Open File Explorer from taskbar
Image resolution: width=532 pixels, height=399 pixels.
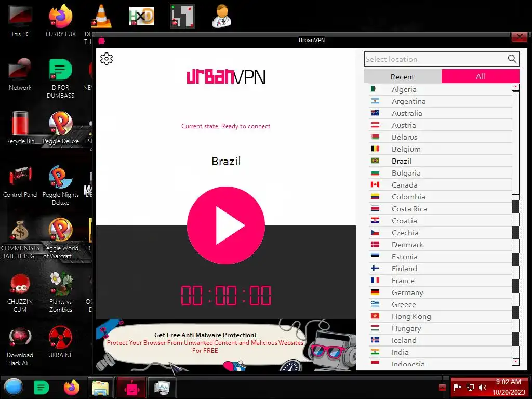(100, 388)
